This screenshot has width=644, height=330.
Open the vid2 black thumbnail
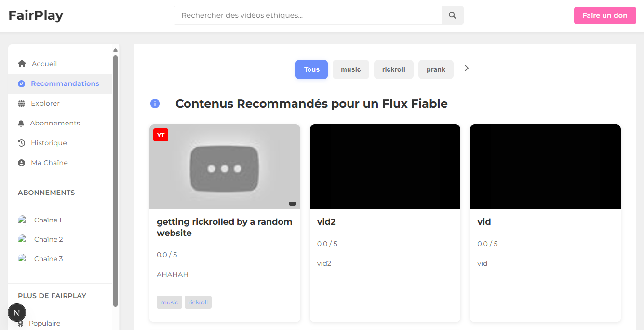pos(385,167)
